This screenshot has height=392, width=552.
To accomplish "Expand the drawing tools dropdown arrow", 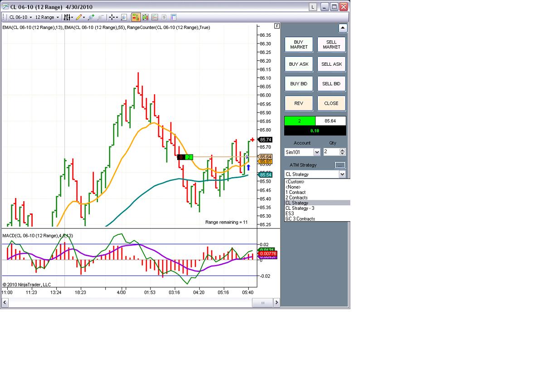I will 84,18.
